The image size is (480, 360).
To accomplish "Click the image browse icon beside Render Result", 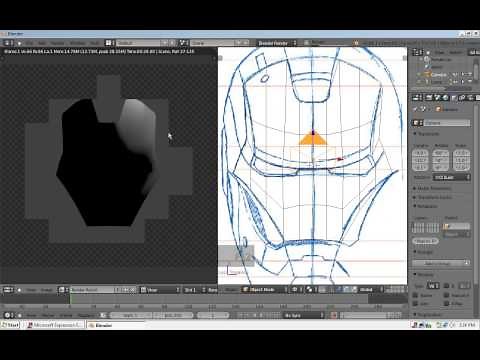I will coord(62,290).
